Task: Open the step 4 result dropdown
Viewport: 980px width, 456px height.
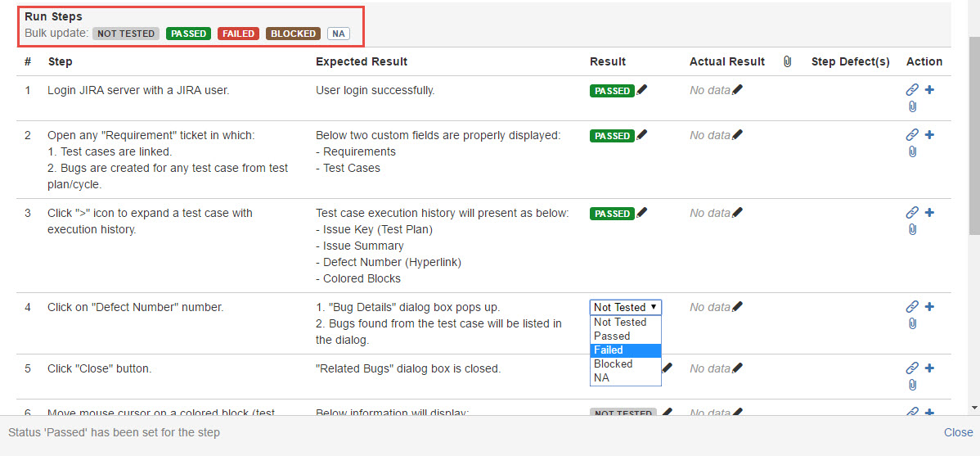Action: pos(625,307)
